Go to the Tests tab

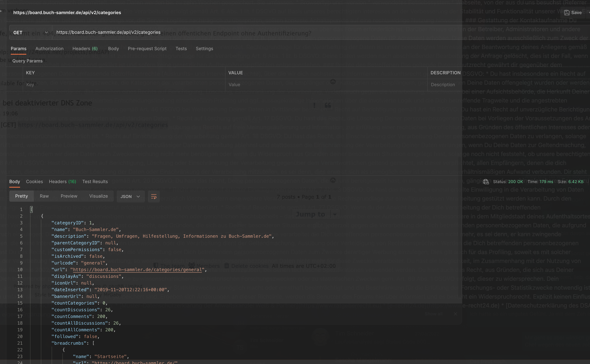[x=181, y=49]
